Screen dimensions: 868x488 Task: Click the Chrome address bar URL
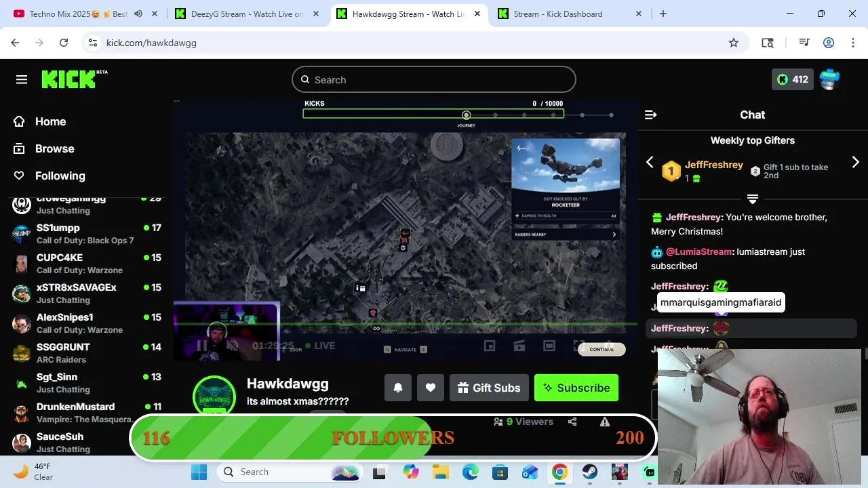(151, 43)
